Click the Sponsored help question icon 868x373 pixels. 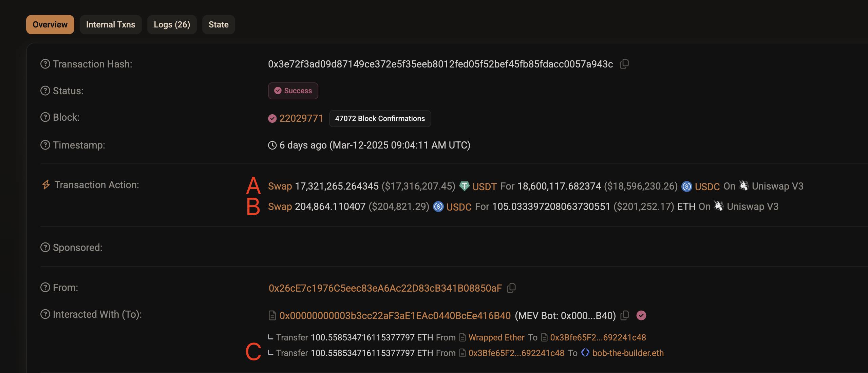tap(45, 247)
